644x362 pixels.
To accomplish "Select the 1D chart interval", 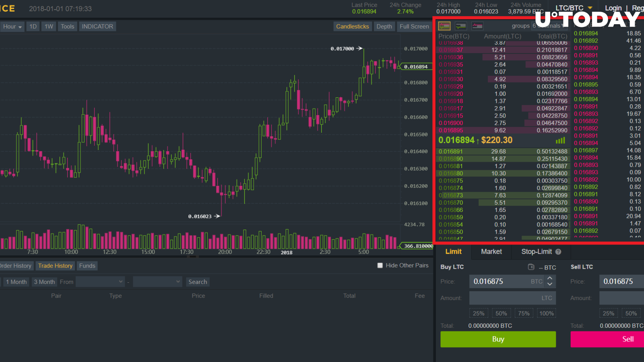I will point(33,27).
